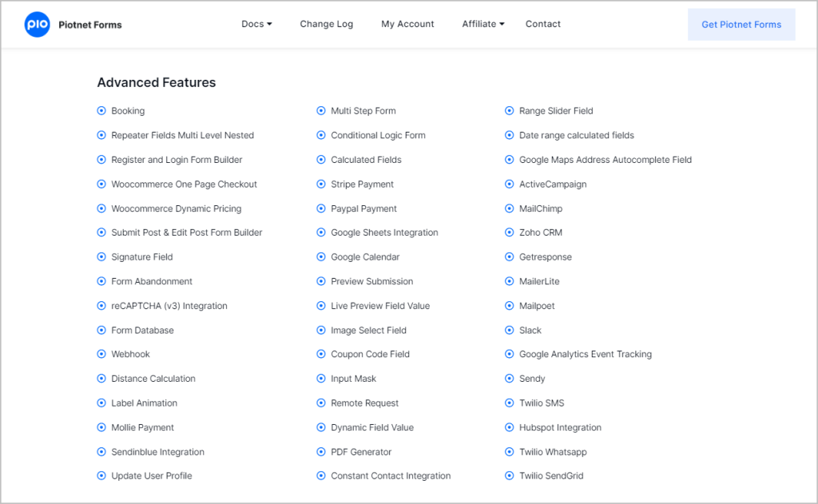The height and width of the screenshot is (504, 818).
Task: Open the Getresponse link
Action: tap(545, 256)
